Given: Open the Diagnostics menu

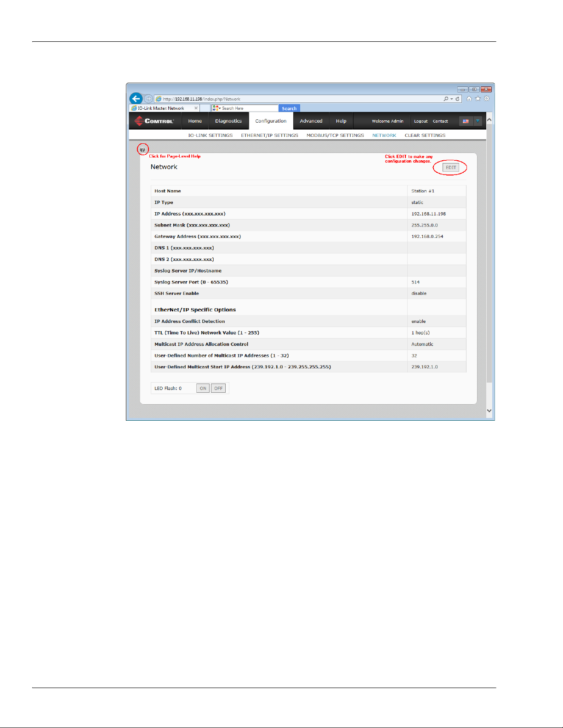Looking at the screenshot, I should pos(228,121).
